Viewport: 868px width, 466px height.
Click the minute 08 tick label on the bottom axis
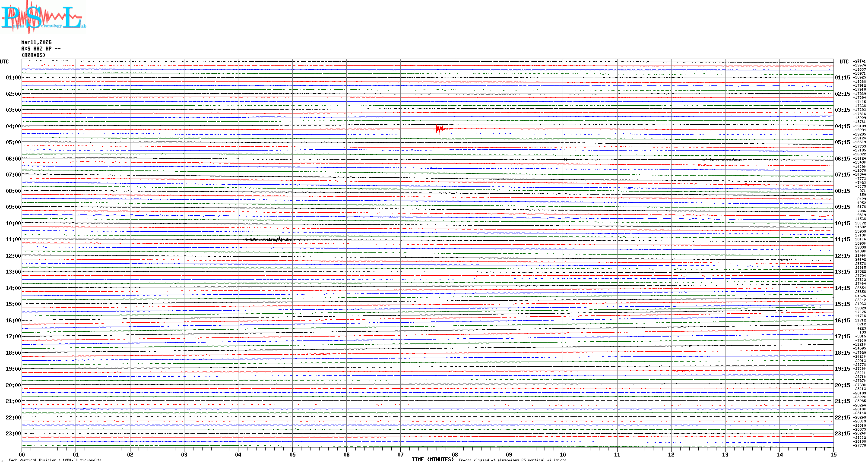coord(455,454)
